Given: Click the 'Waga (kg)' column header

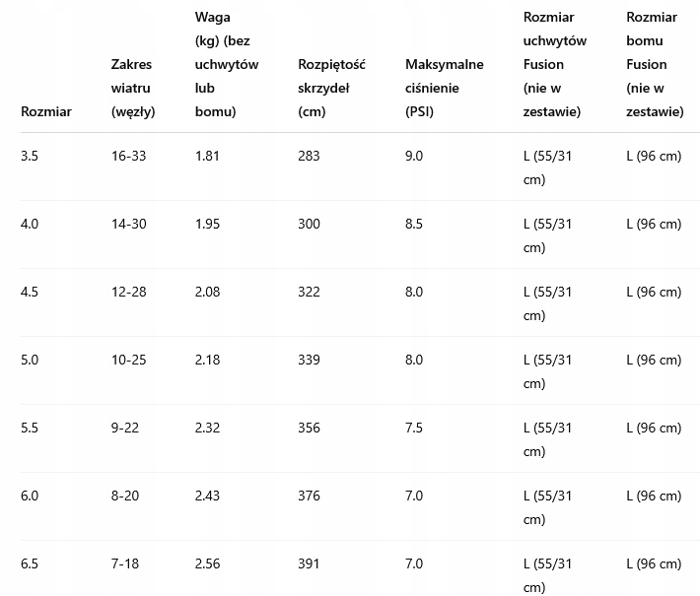Looking at the screenshot, I should (226, 64).
